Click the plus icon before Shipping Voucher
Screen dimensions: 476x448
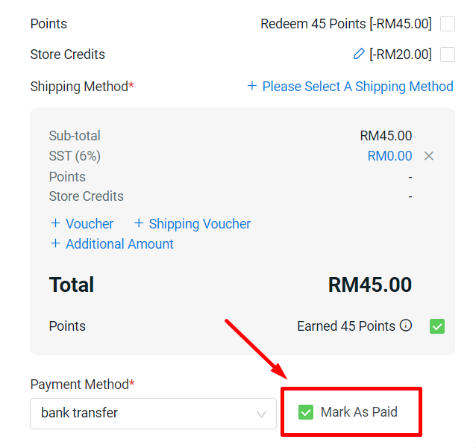tap(139, 223)
